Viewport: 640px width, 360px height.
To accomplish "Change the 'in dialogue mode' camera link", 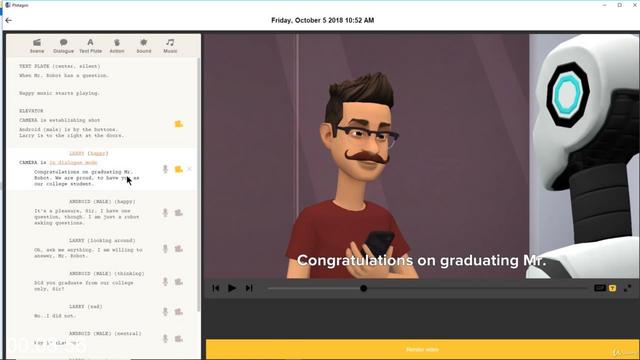I will pyautogui.click(x=73, y=162).
